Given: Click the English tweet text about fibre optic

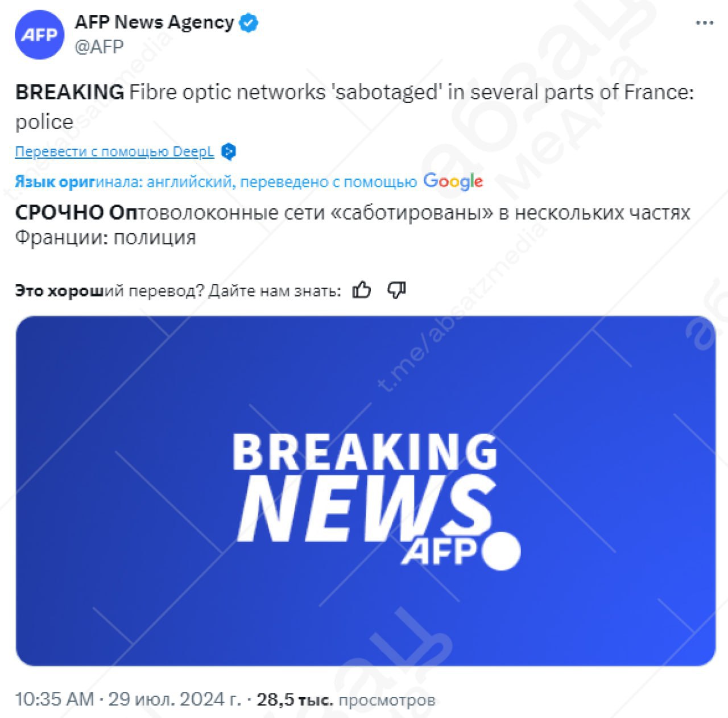Looking at the screenshot, I should coord(354,107).
